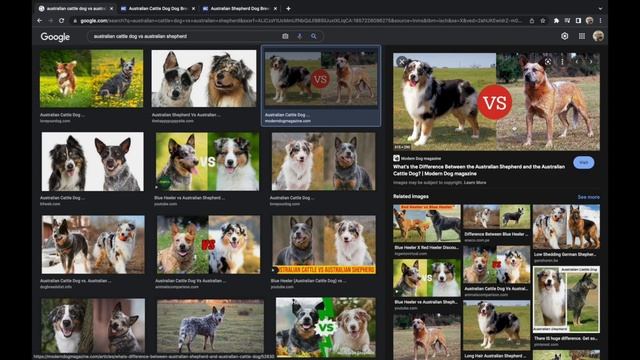The height and width of the screenshot is (360, 640).
Task: Open the lone cattle dog in field thumbnail
Action: tap(210, 327)
